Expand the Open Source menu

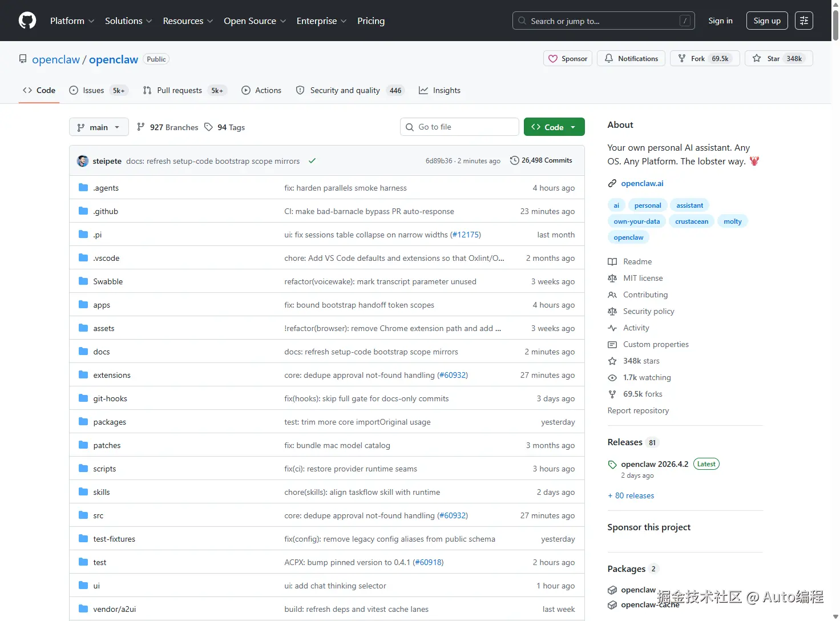[255, 21]
